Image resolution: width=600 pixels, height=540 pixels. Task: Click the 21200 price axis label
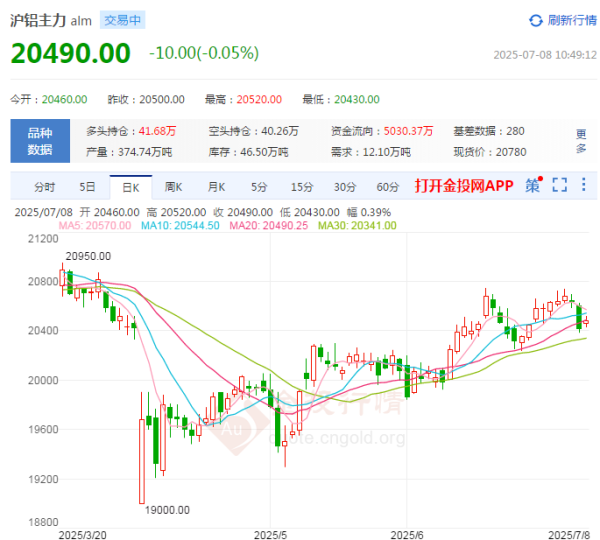pyautogui.click(x=43, y=239)
